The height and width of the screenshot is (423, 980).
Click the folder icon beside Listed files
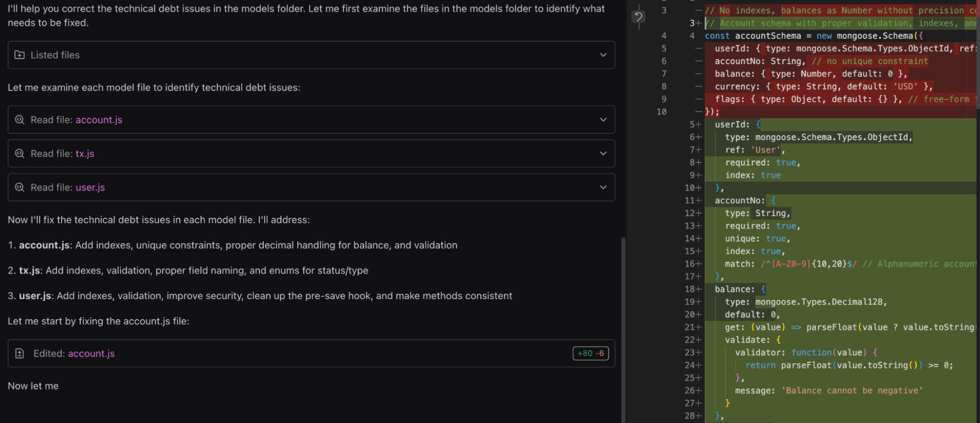tap(20, 55)
